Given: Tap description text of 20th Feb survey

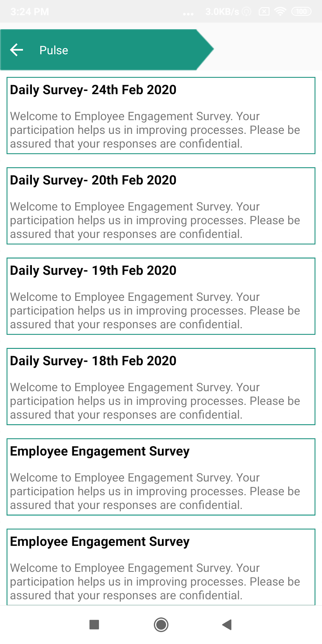Looking at the screenshot, I should 155,220.
